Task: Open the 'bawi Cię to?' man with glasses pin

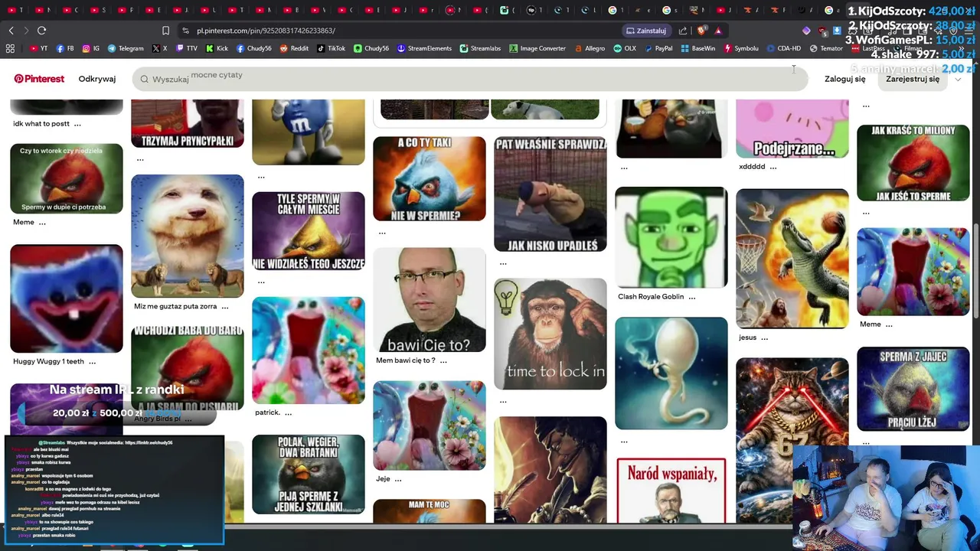Action: click(x=430, y=300)
